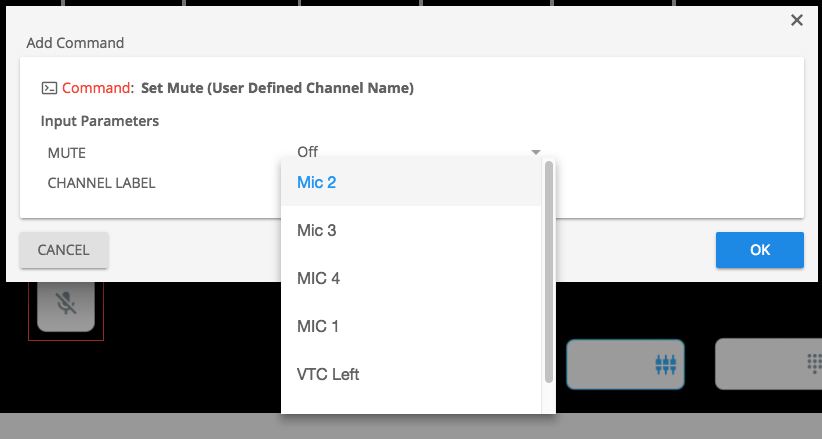Select MIC 1 channel label option
Image resolution: width=822 pixels, height=439 pixels.
tap(411, 326)
